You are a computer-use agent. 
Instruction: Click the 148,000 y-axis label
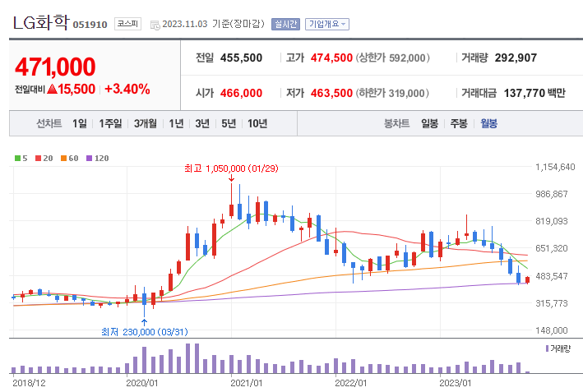552,330
